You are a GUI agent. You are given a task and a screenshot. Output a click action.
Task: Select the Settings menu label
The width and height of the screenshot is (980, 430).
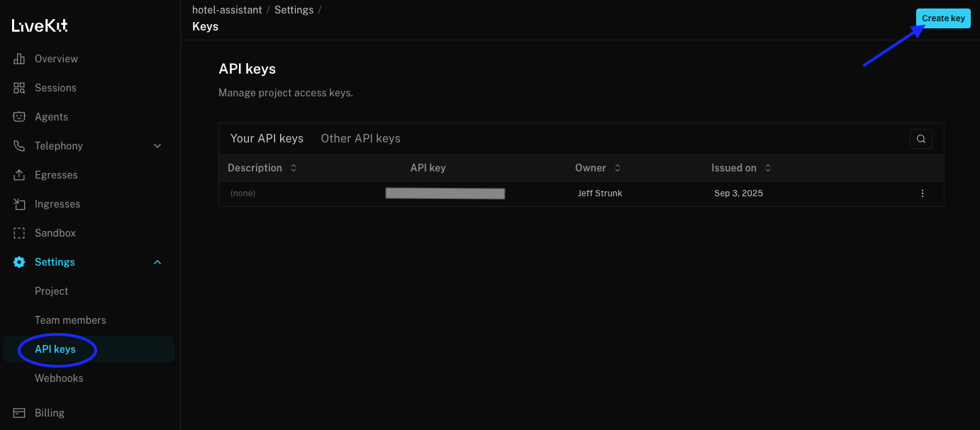55,262
